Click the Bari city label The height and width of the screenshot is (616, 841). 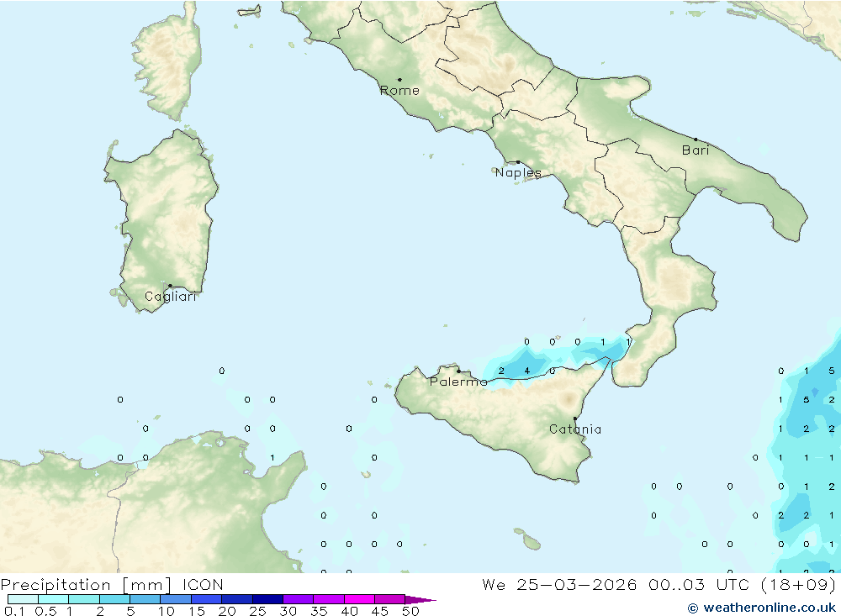click(696, 150)
